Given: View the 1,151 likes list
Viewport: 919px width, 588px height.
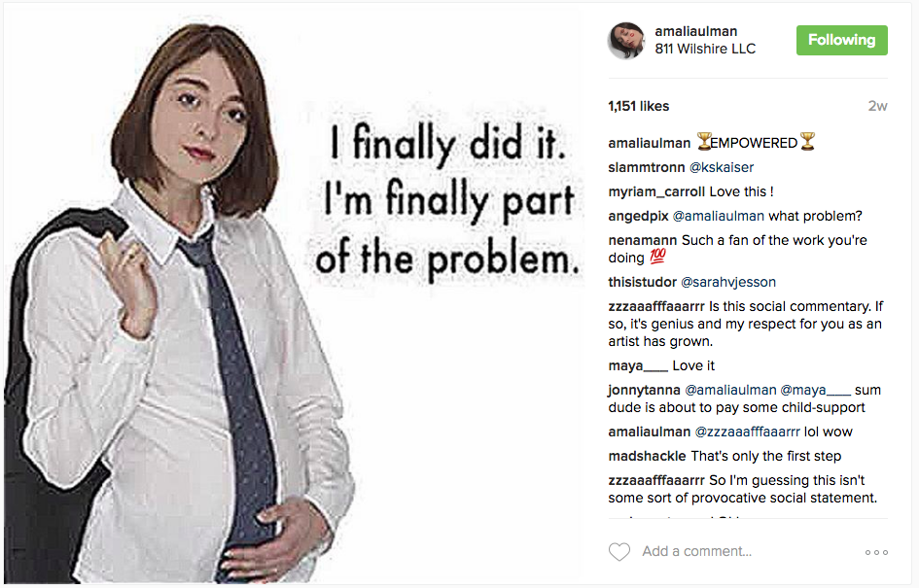Looking at the screenshot, I should pos(639,106).
